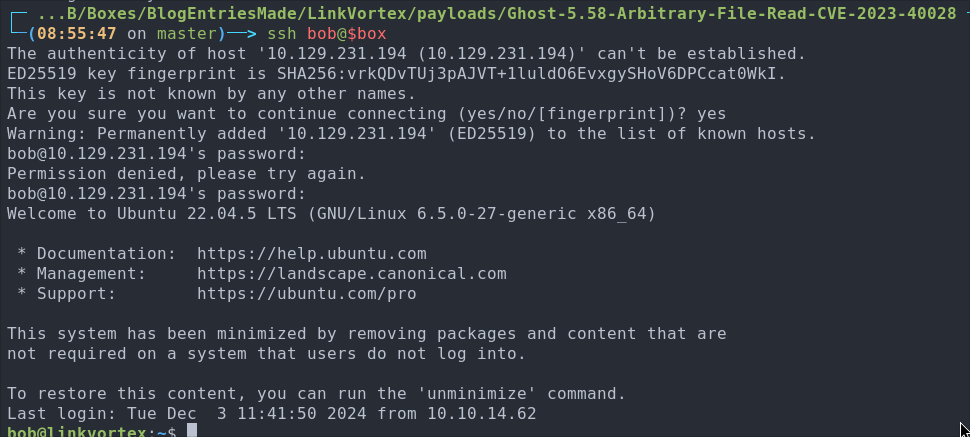This screenshot has width=970, height=437.
Task: Open the https://help.ubuntu.com documentation link
Action: pos(312,254)
